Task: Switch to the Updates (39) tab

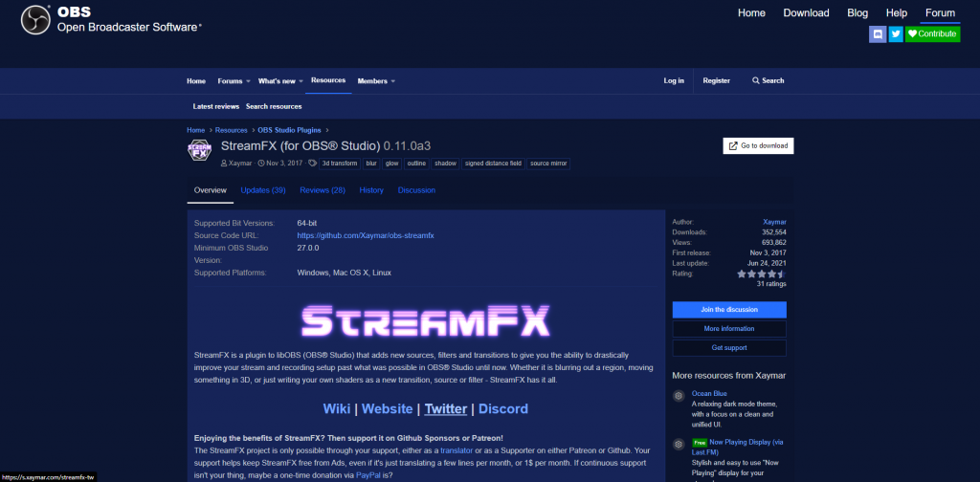Action: [263, 190]
